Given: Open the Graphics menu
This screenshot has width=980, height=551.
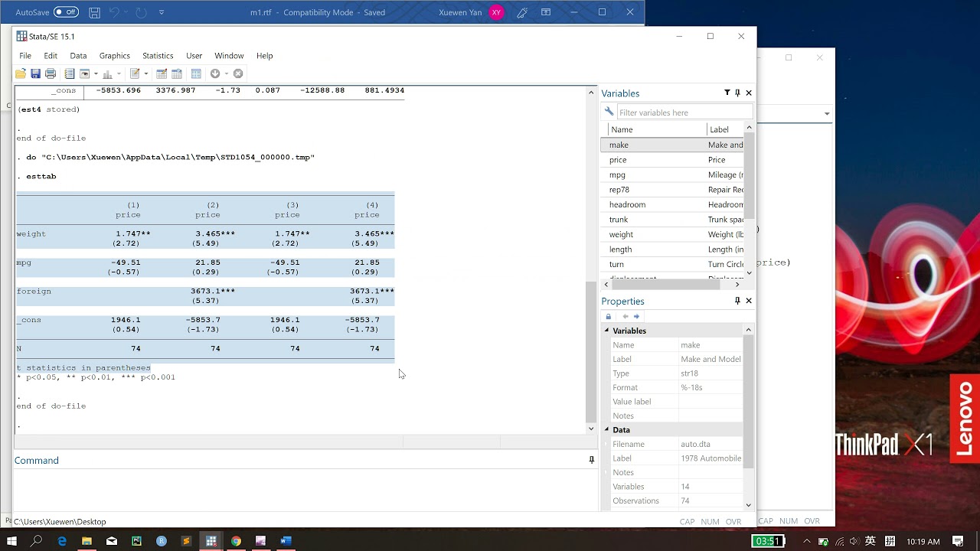Looking at the screenshot, I should 115,56.
